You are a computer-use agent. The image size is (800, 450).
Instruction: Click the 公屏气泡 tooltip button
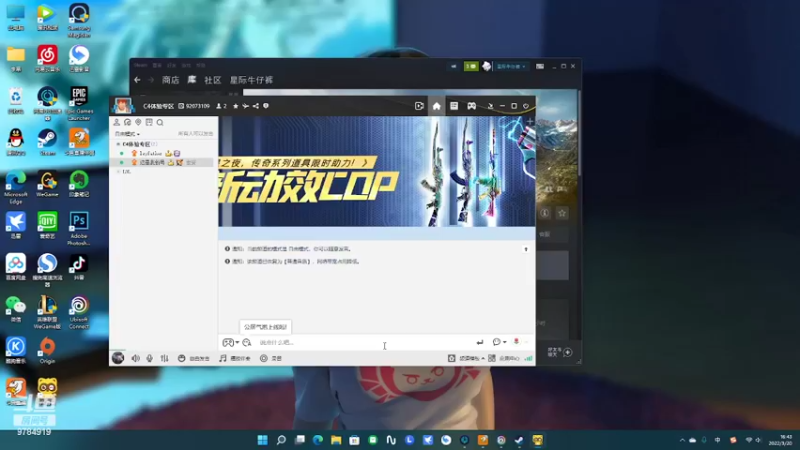[x=265, y=327]
